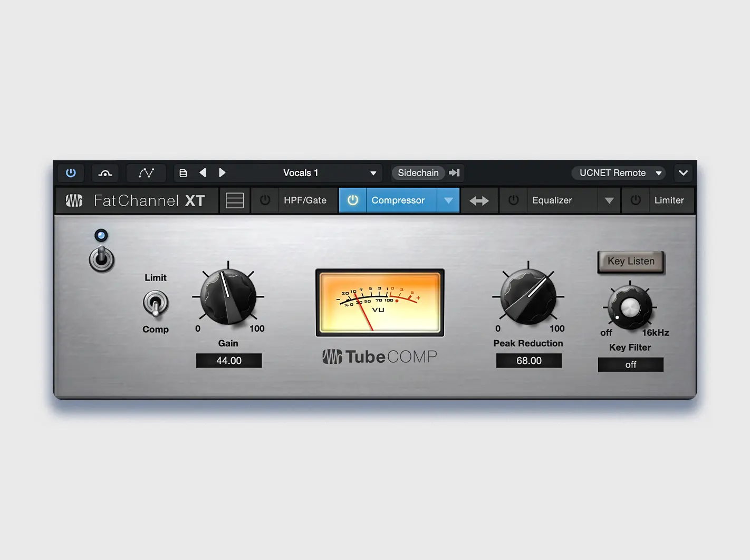Go to previous preset arrow
Image resolution: width=750 pixels, height=560 pixels.
coord(203,173)
